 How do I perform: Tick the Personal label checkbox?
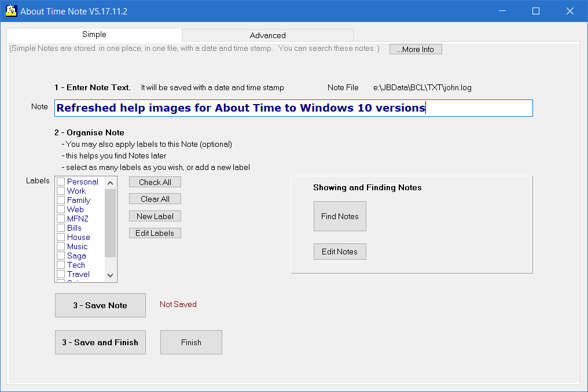click(x=61, y=182)
